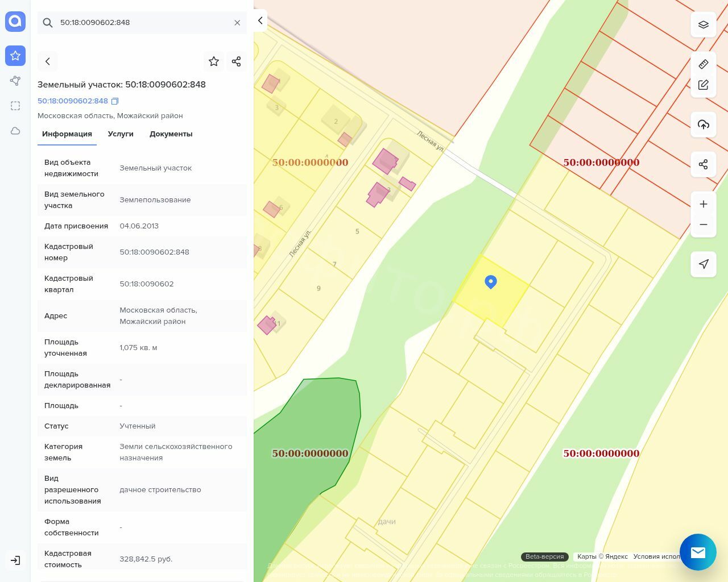Zoom out on the map
Screen dimensions: 728x582
(703, 225)
